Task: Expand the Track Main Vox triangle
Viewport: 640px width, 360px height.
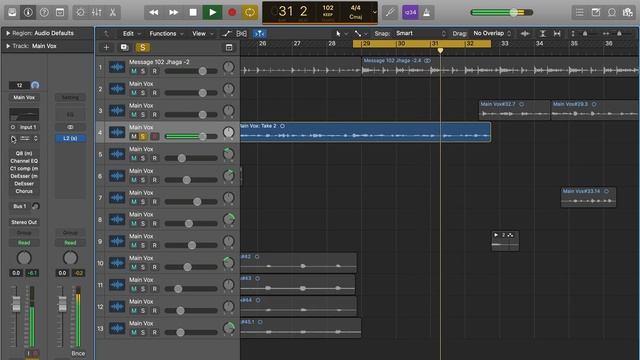Action: point(8,46)
